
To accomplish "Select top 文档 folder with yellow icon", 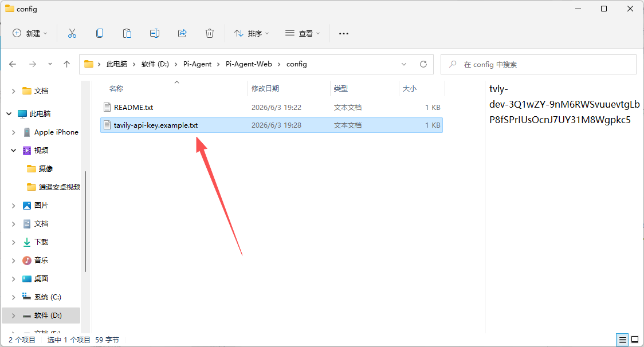I will tap(41, 90).
